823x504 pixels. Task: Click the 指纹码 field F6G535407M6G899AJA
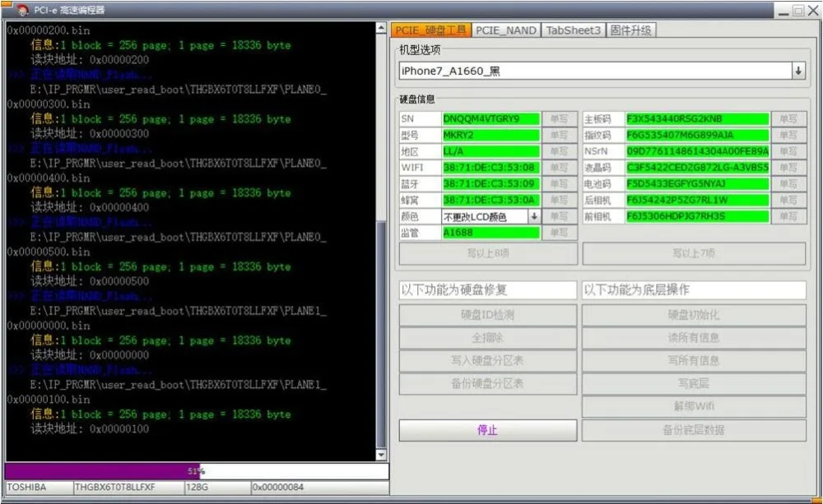(698, 135)
